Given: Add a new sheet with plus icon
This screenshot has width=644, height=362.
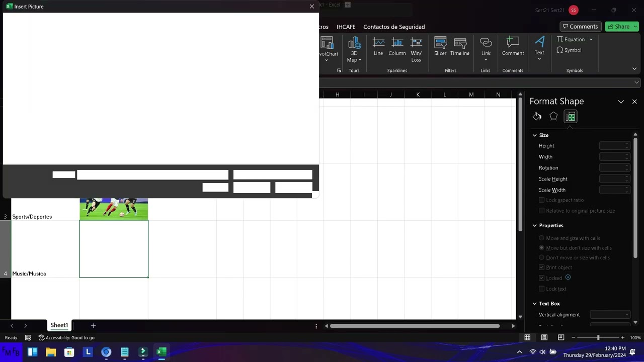Looking at the screenshot, I should 93,326.
